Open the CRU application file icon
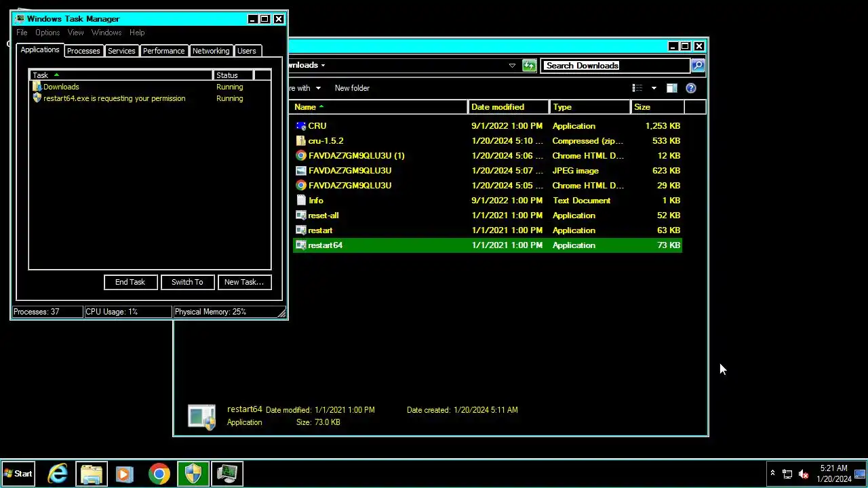 tap(301, 126)
